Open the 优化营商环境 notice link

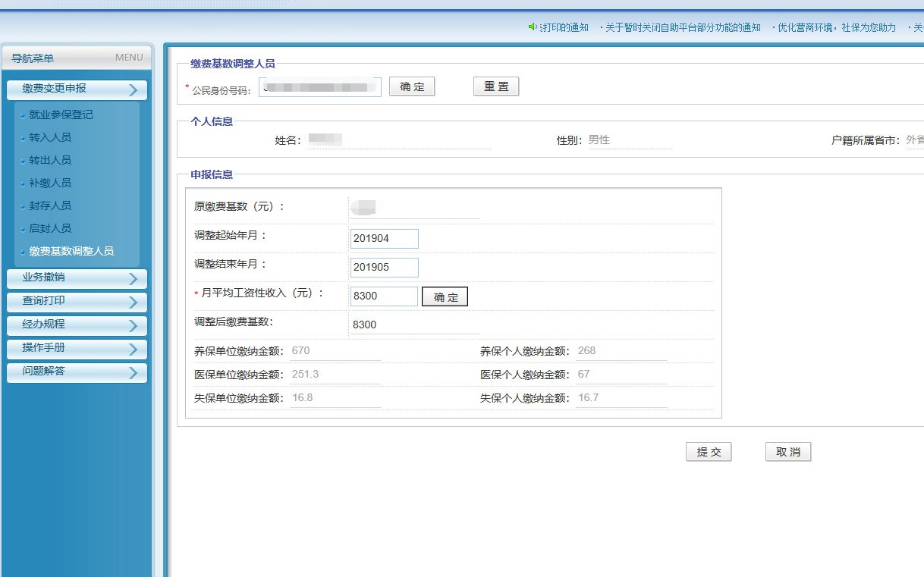[835, 27]
